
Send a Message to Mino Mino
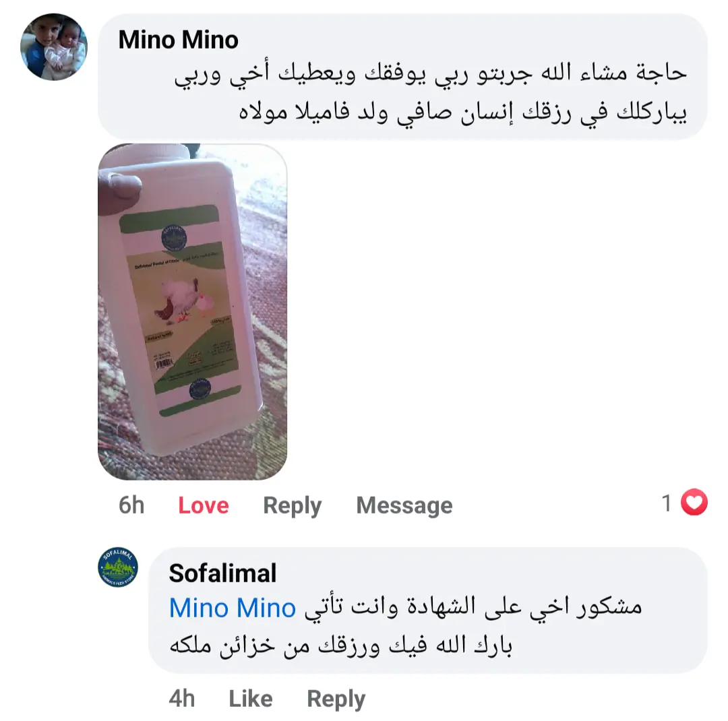[x=404, y=505]
